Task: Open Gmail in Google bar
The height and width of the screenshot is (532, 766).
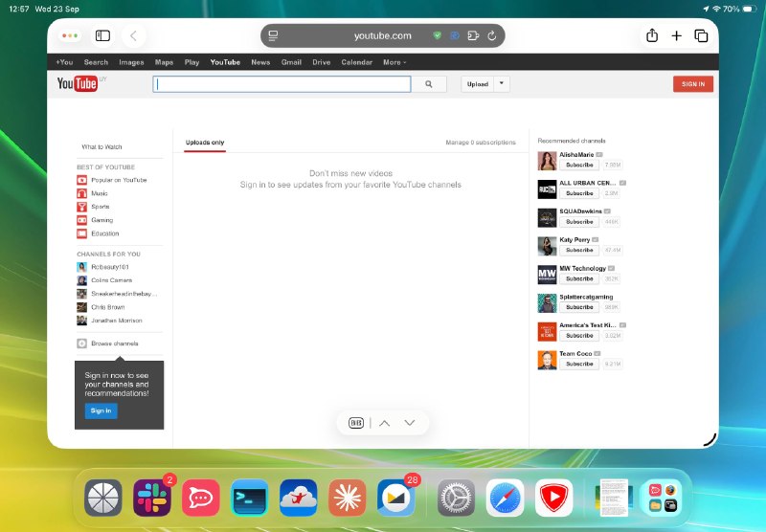Action: (291, 62)
